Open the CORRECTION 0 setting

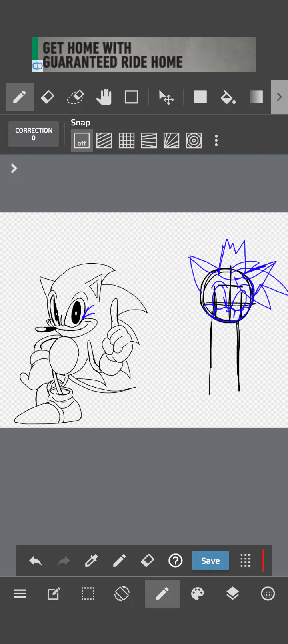34,134
